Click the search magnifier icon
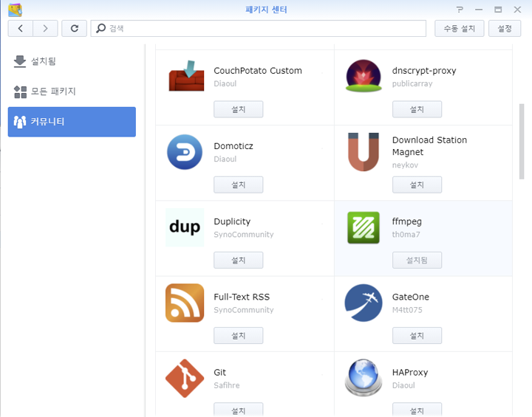 (x=100, y=28)
